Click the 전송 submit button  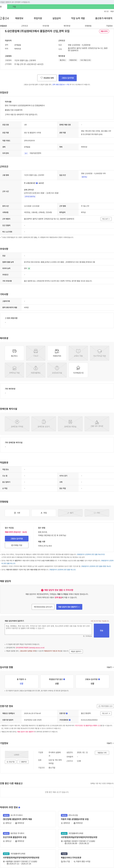click(102, 630)
